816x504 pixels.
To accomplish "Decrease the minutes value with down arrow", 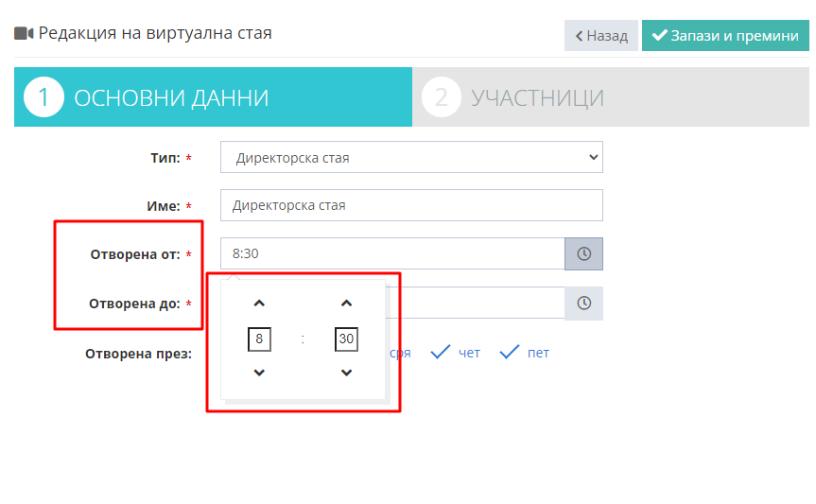I will point(347,373).
